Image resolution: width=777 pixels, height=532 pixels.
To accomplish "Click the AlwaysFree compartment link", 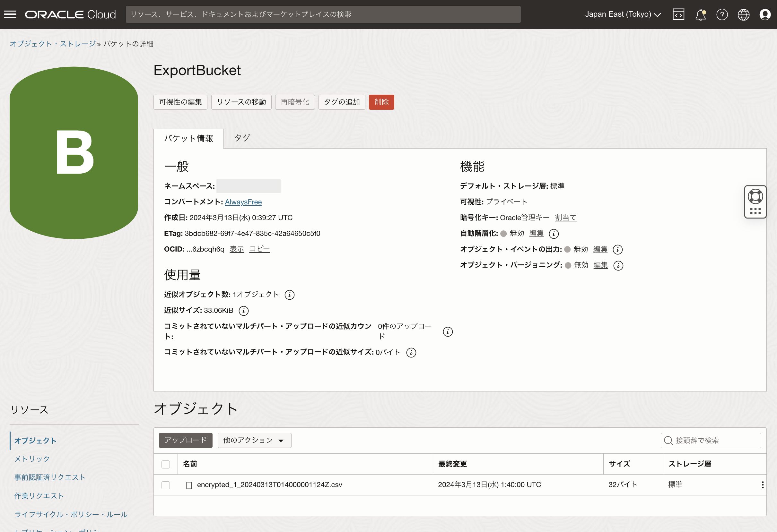I will pyautogui.click(x=243, y=202).
